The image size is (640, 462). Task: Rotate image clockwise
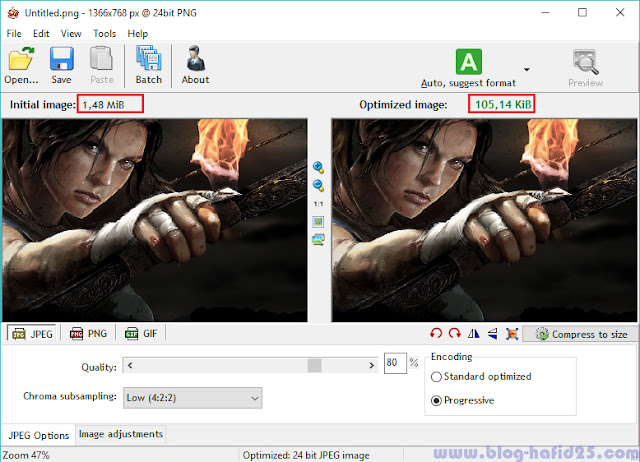click(x=454, y=334)
